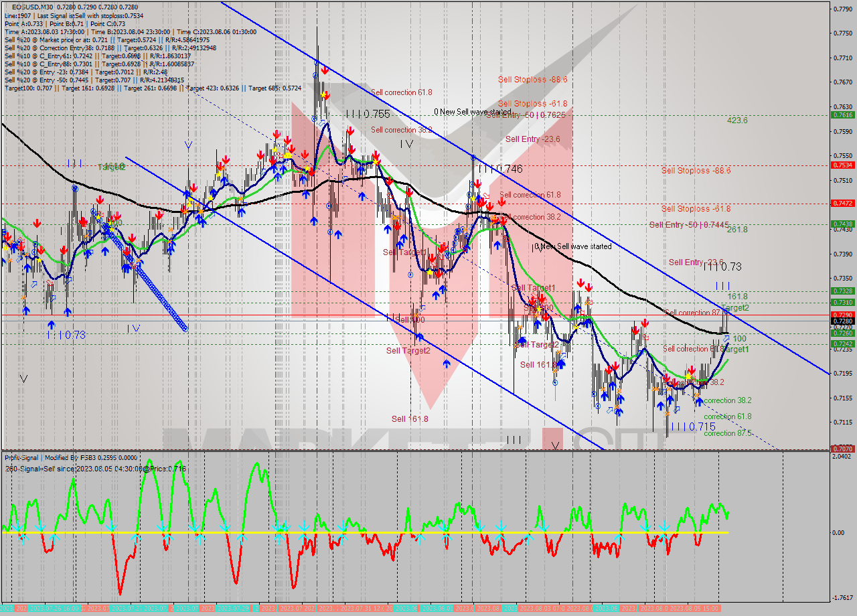This screenshot has height=616, width=857.
Task: Click the green 0.7242 price tag
Action: 842,343
